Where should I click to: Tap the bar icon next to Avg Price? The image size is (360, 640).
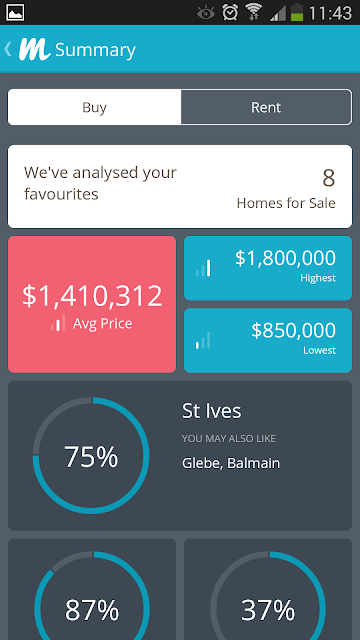point(58,323)
